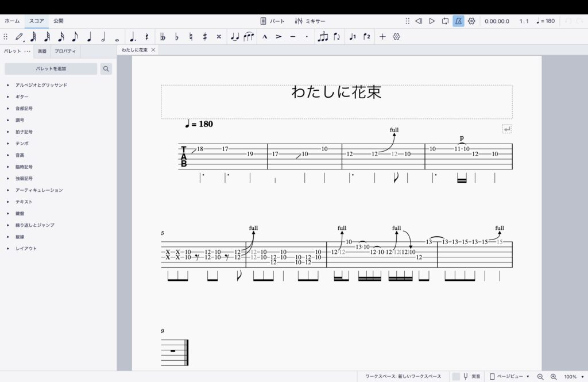This screenshot has height=382, width=588.
Task: Expand the 繰り返しとジャンプ palette
Action: click(x=8, y=225)
